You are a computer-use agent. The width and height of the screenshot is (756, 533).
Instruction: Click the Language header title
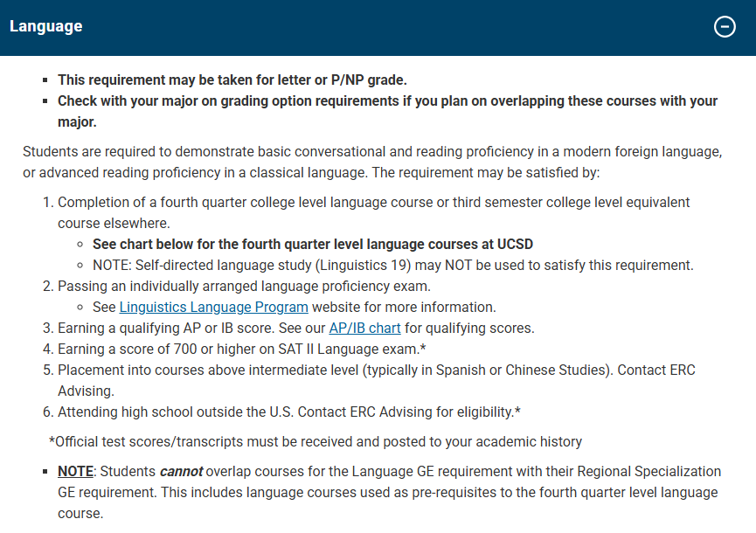click(45, 26)
